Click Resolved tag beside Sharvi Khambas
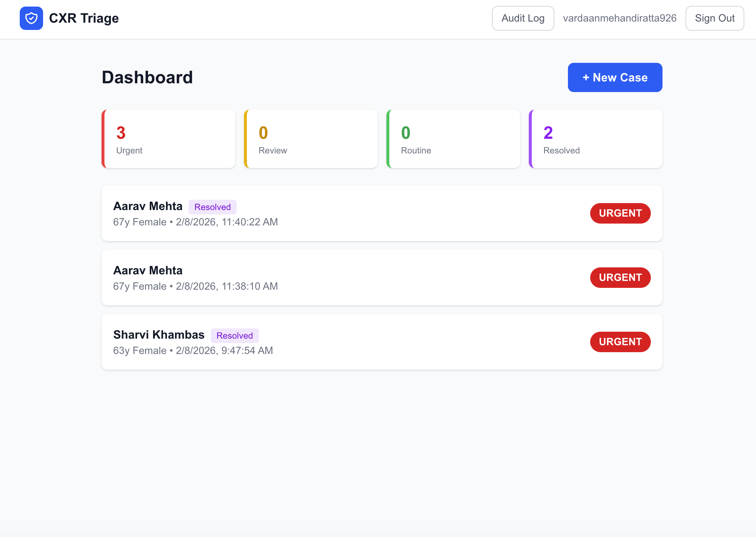 pos(234,336)
